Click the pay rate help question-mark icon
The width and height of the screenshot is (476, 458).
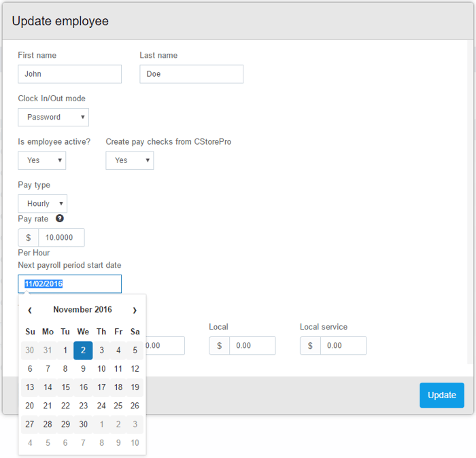pyautogui.click(x=60, y=219)
